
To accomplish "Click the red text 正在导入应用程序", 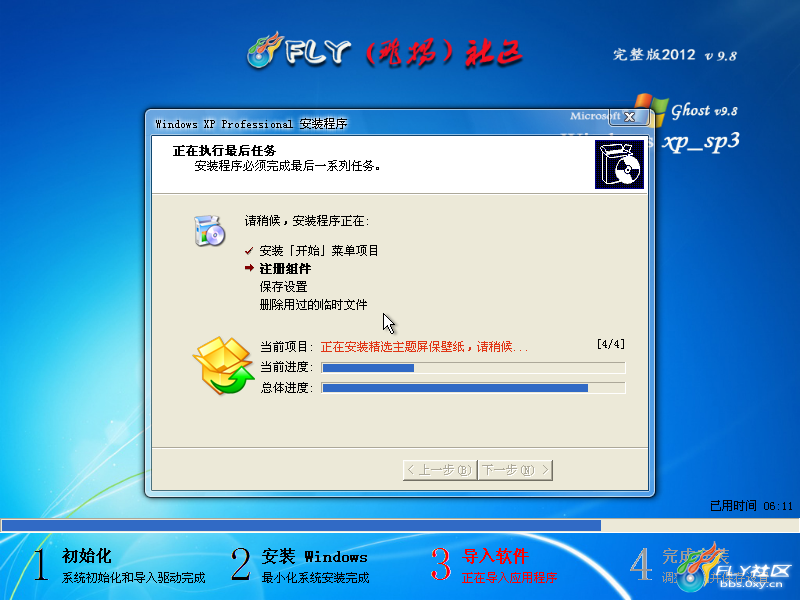I will (x=509, y=578).
